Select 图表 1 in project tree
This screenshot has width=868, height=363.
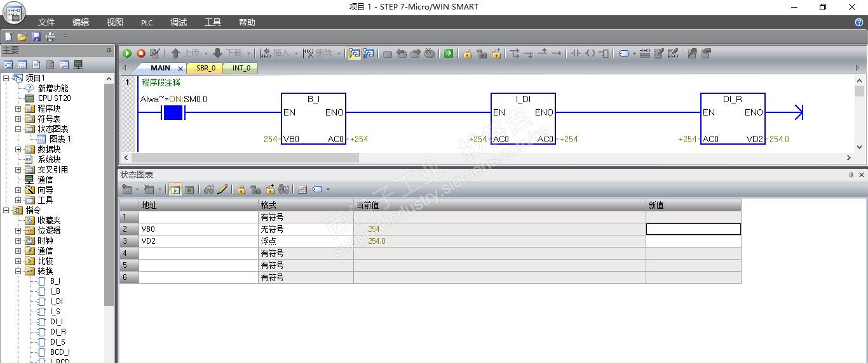[60, 139]
